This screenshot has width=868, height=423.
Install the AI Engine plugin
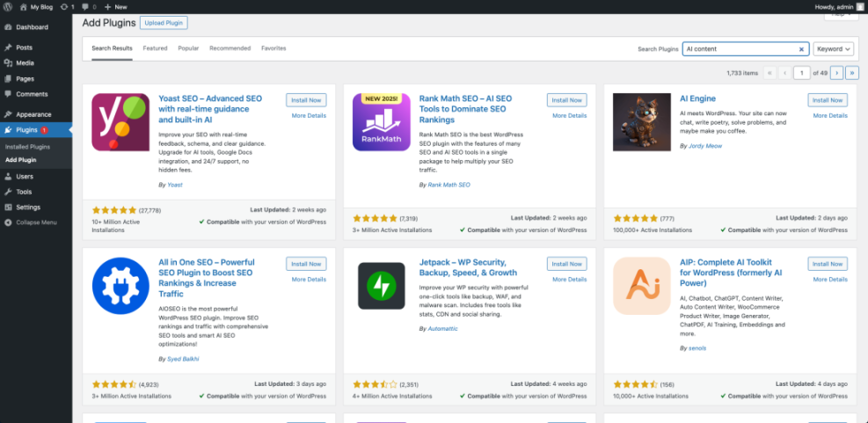[828, 100]
